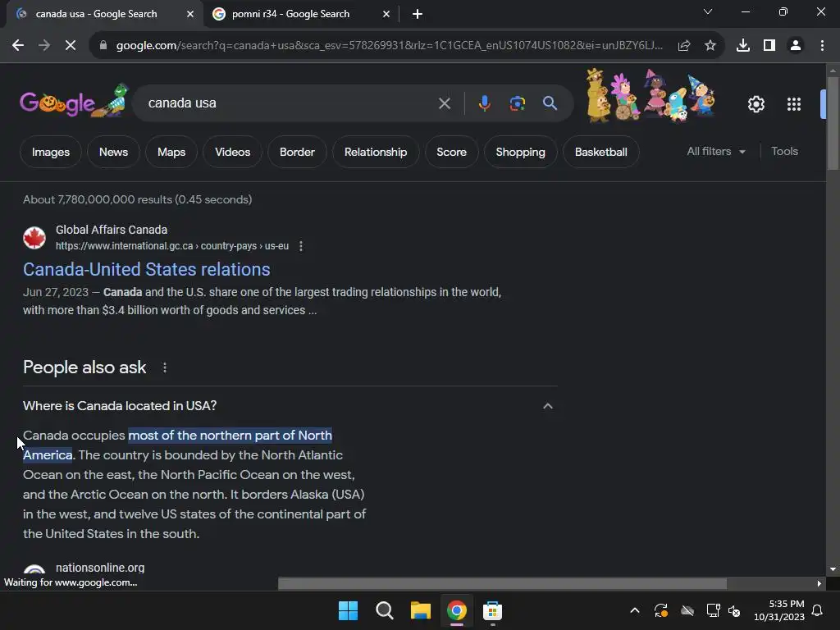The image size is (840, 630).
Task: Select the 'canada usa - Google Search' tab
Action: 105,14
